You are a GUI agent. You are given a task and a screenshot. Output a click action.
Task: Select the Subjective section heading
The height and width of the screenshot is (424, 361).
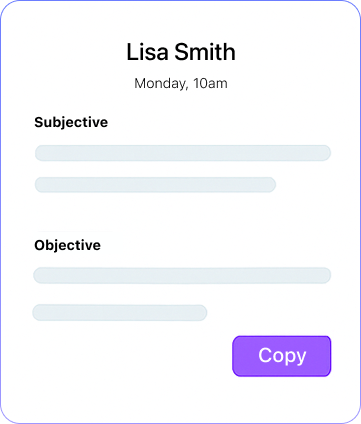tap(71, 123)
